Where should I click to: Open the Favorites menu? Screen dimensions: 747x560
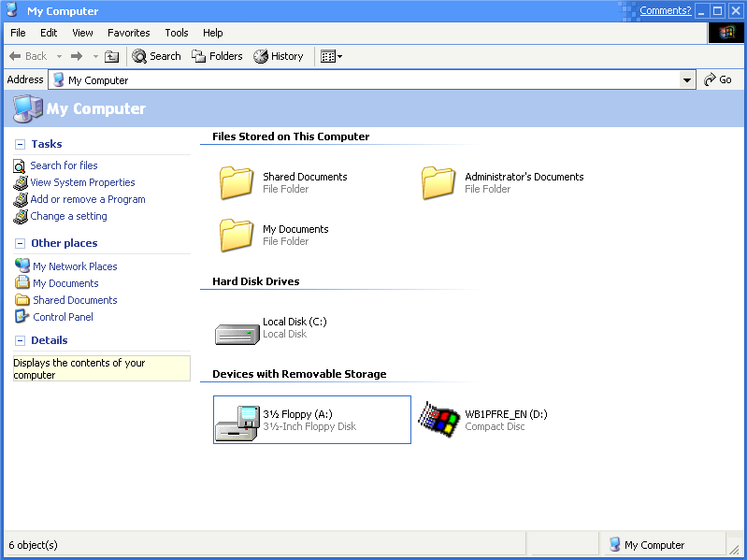click(x=128, y=33)
